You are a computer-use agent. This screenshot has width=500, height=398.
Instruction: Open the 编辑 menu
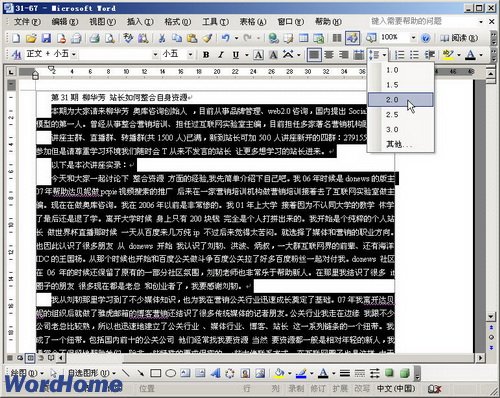(x=65, y=22)
